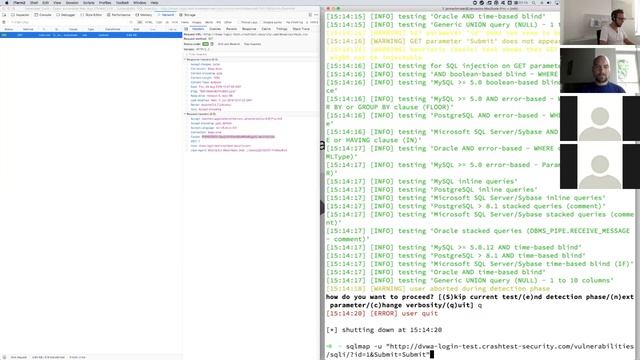Screen dimensions: 640x360
Task: Open the Params tab in request details
Action: point(231,29)
